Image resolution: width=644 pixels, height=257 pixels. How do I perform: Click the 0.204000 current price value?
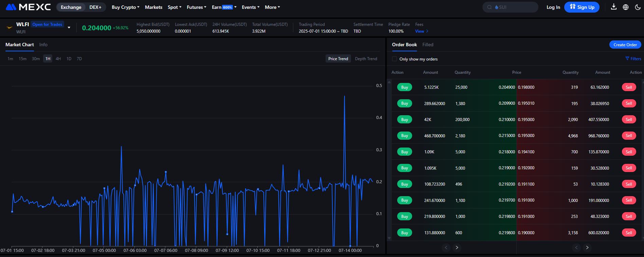pyautogui.click(x=96, y=28)
